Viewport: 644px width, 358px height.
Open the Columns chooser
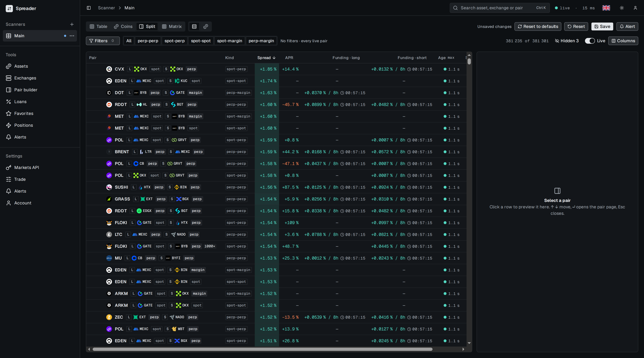point(623,41)
